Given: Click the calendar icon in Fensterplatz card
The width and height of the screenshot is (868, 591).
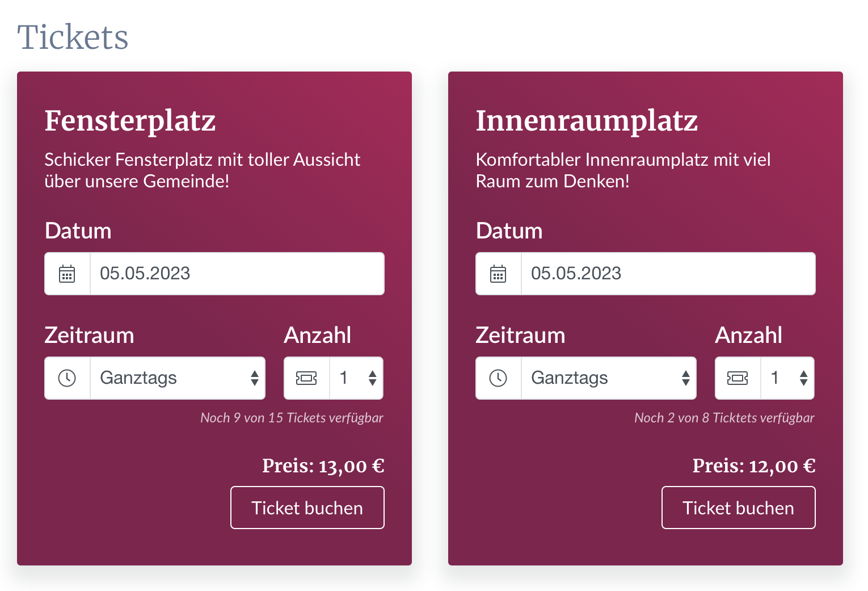Looking at the screenshot, I should point(67,274).
